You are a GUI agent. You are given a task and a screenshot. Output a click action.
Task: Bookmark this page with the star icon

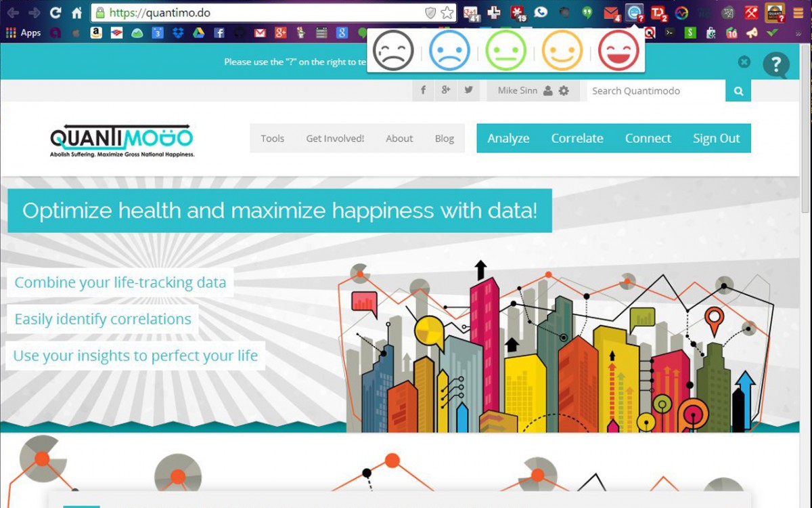447,13
